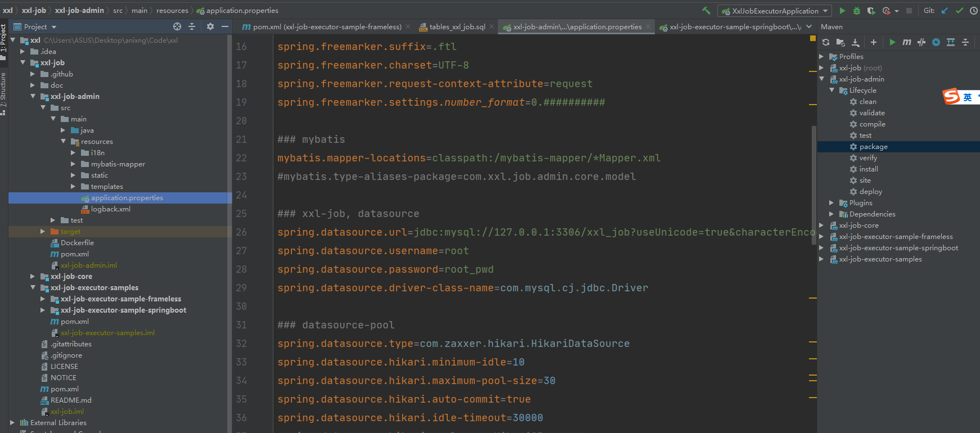Switch to xxl-job-executor-sample-springboot editor tab
980x433 pixels.
[x=730, y=26]
